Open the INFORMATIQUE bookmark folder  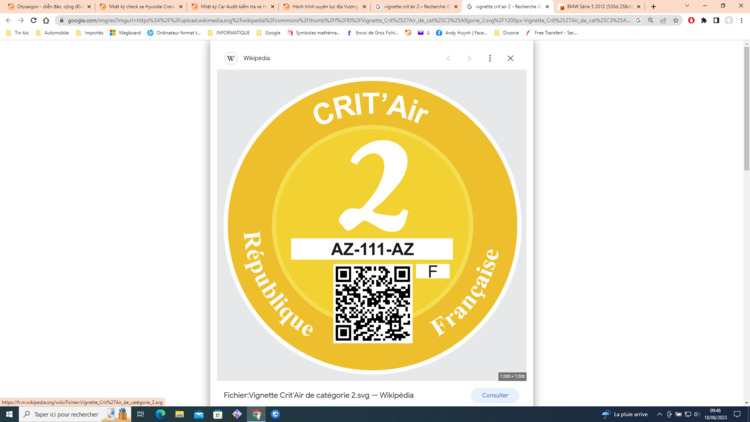pyautogui.click(x=228, y=33)
